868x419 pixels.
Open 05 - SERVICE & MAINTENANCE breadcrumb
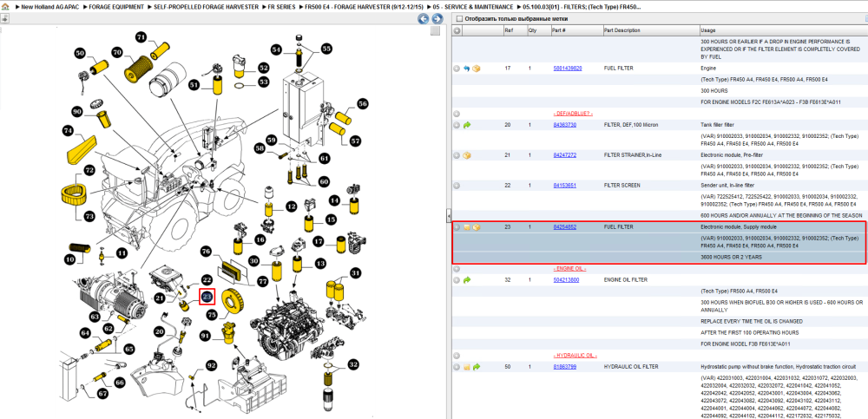point(473,7)
